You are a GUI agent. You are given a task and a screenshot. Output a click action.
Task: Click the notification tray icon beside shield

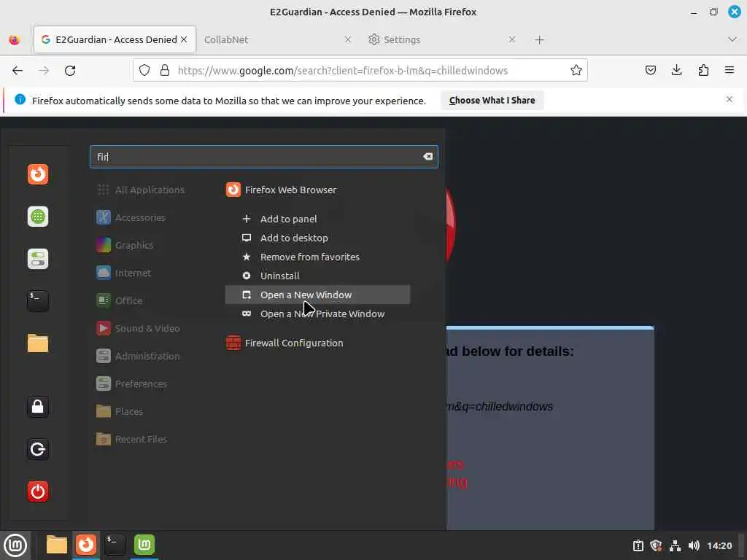tap(638, 545)
